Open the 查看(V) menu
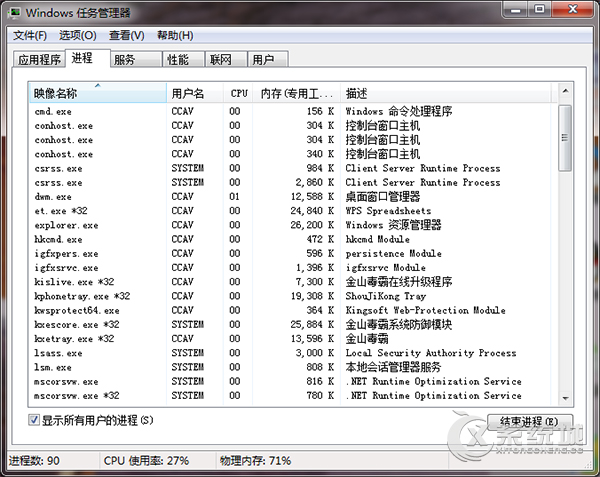 [x=127, y=36]
